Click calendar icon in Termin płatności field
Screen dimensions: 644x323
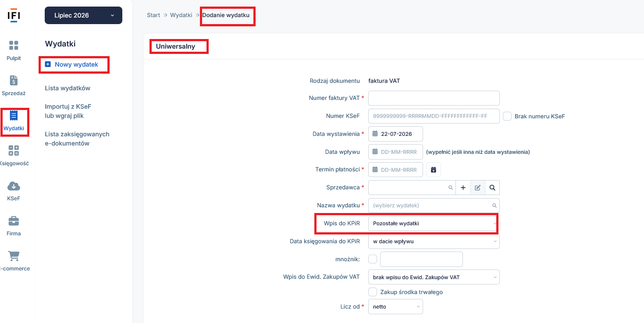pyautogui.click(x=375, y=170)
